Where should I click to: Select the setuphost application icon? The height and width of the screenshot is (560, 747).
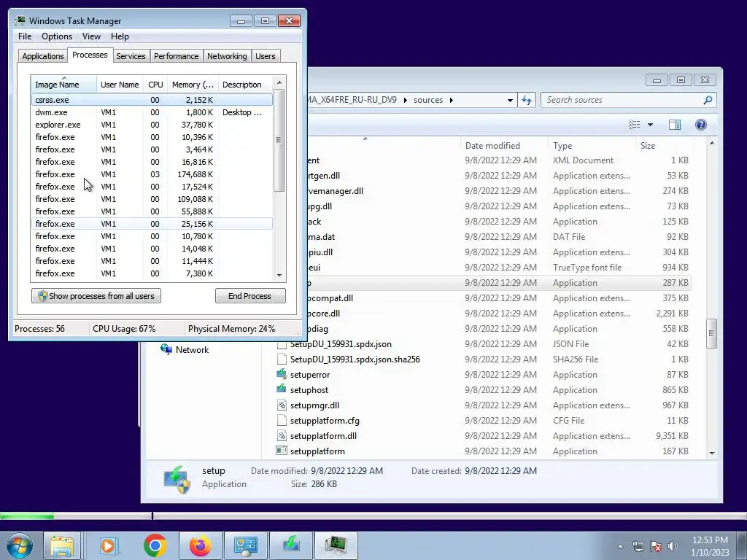click(282, 389)
